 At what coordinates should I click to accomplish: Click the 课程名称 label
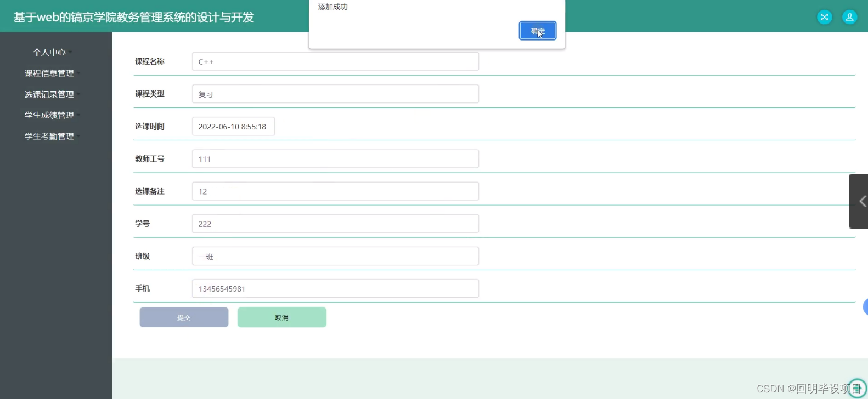coord(150,61)
